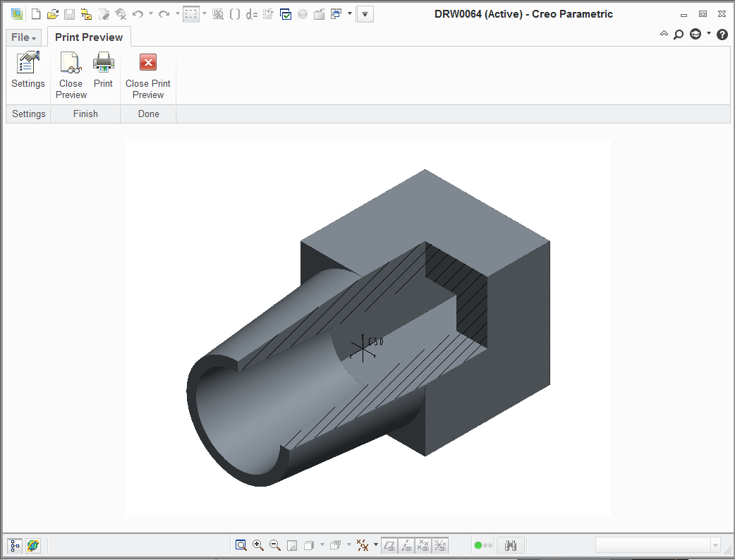Click the regenerate list icon
This screenshot has width=735, height=560.
click(268, 14)
